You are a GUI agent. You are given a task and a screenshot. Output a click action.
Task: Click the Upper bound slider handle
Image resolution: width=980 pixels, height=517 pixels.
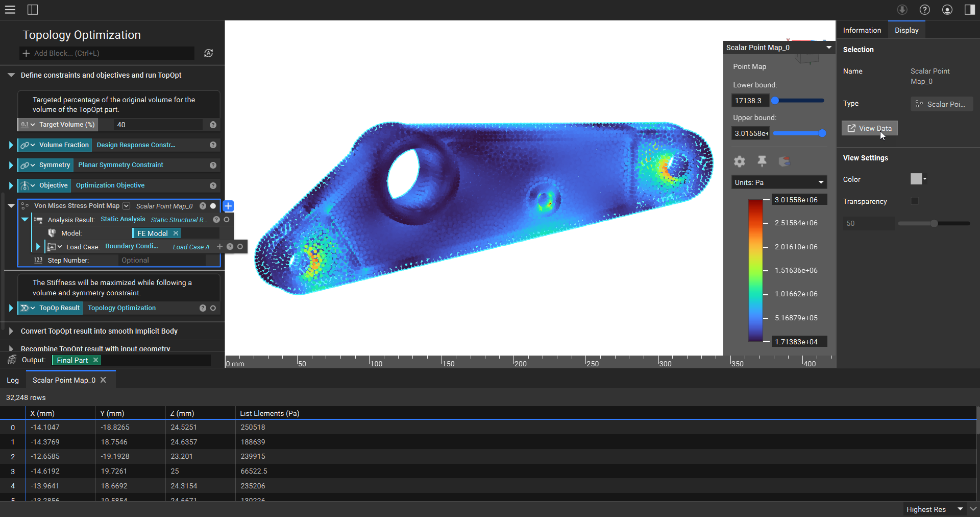[822, 133]
